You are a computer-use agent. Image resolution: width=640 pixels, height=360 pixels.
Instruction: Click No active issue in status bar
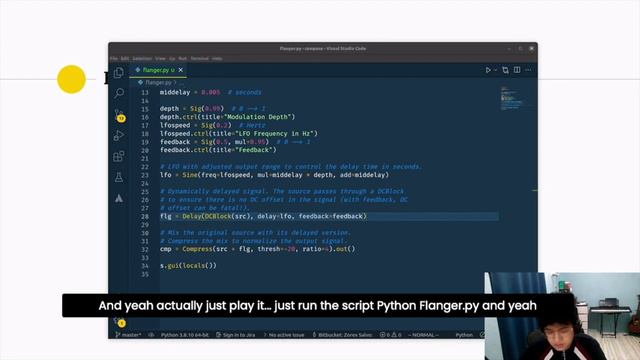284,335
